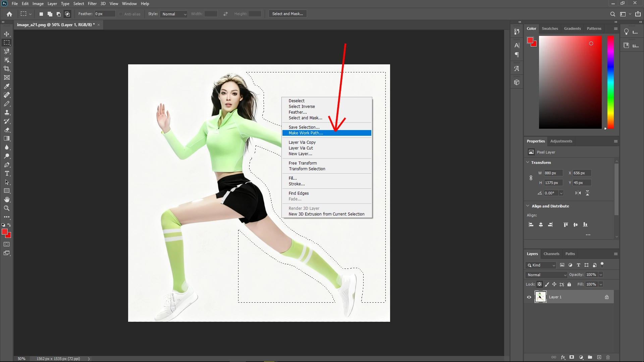This screenshot has height=362, width=644.
Task: Select the Zoom tool
Action: click(7, 208)
